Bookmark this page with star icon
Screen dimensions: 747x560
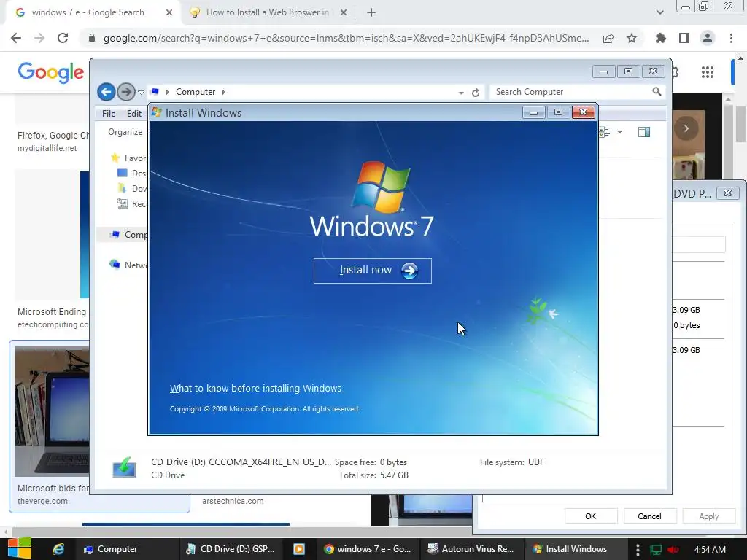(x=632, y=38)
